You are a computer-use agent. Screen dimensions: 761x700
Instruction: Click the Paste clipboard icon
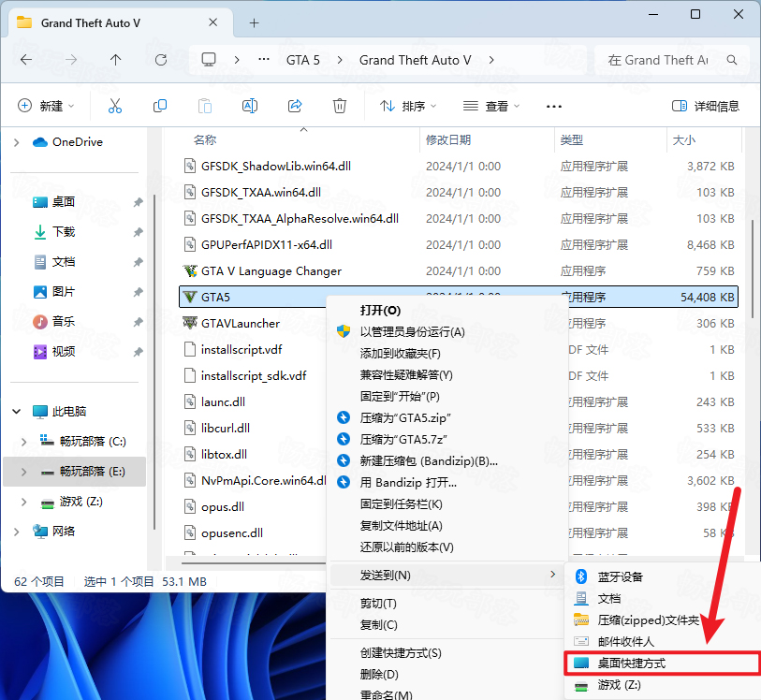(x=205, y=106)
